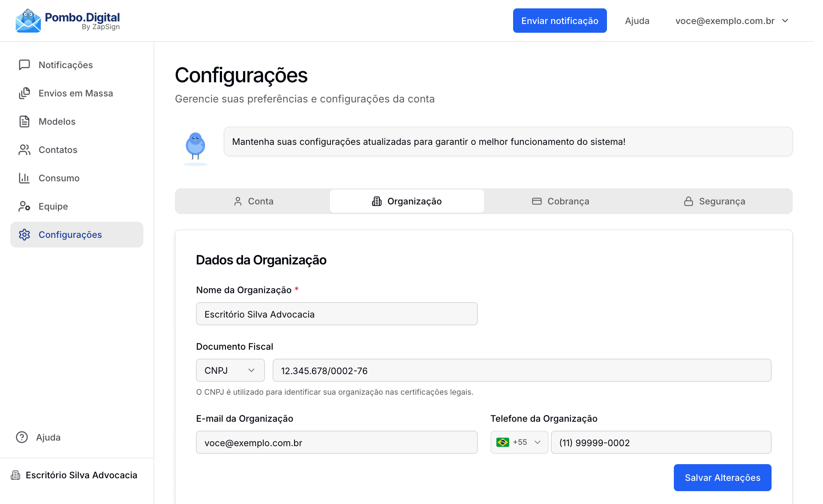The width and height of the screenshot is (823, 504).
Task: Open Envios em Massa in the sidebar
Action: click(77, 93)
